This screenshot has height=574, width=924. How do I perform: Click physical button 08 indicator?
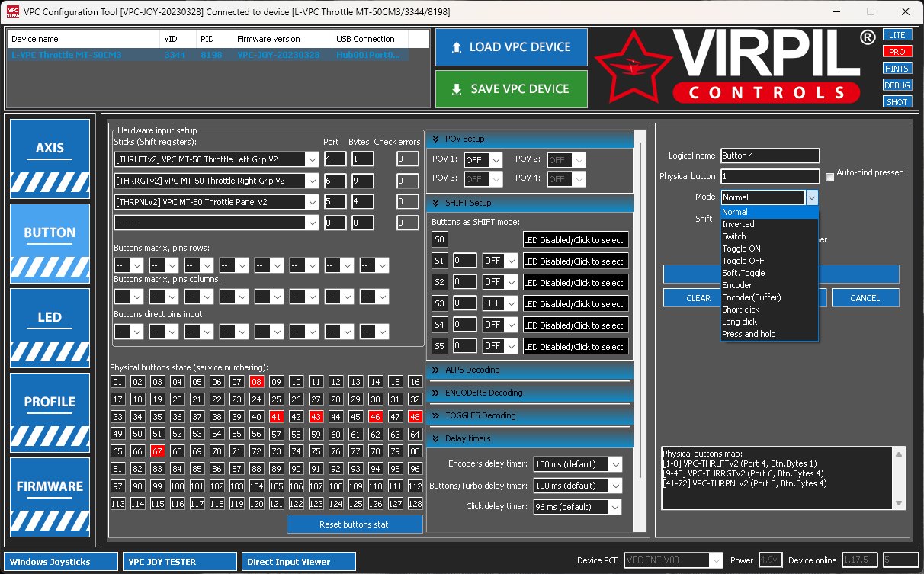coord(256,382)
